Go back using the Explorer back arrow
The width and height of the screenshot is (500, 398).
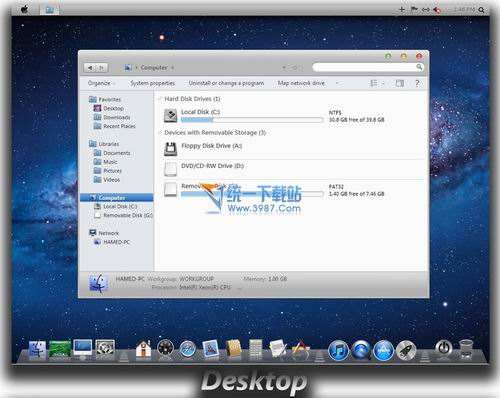(90, 68)
